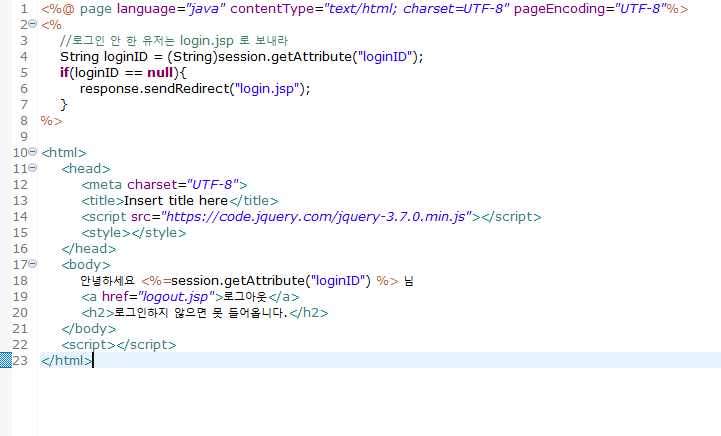Image resolution: width=721 pixels, height=436 pixels.
Task: Click closing brace on line 7
Action: [x=64, y=105]
